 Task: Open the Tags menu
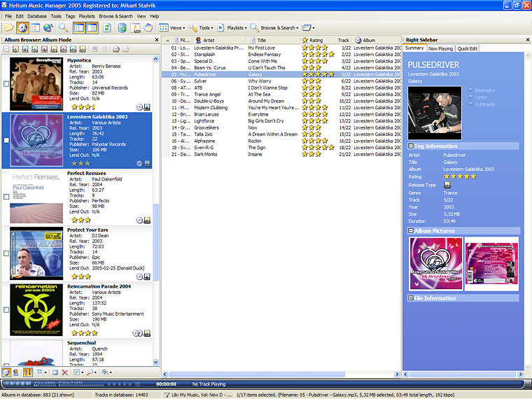click(70, 16)
